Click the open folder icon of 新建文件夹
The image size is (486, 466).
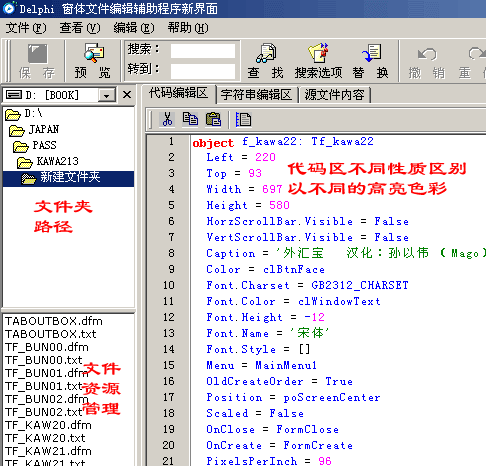29,179
